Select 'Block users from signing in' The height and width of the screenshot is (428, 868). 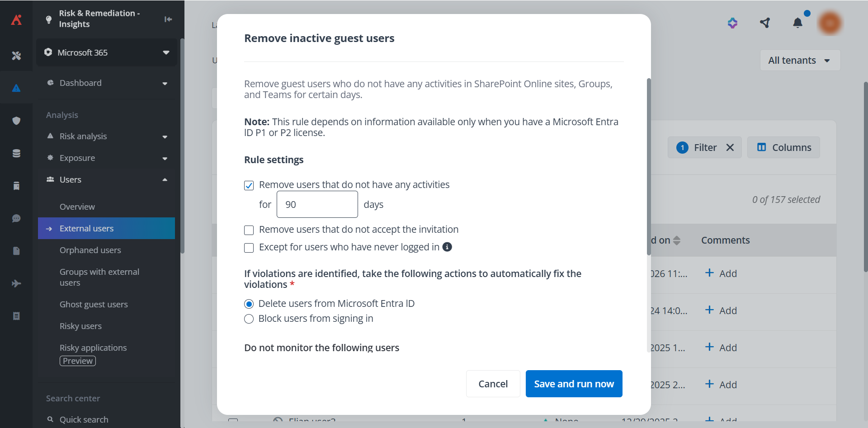(x=249, y=319)
